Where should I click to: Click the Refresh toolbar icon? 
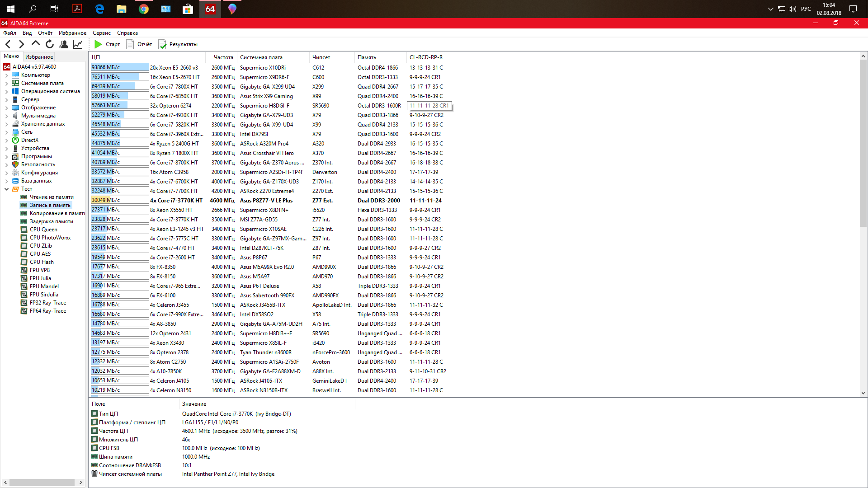[50, 44]
